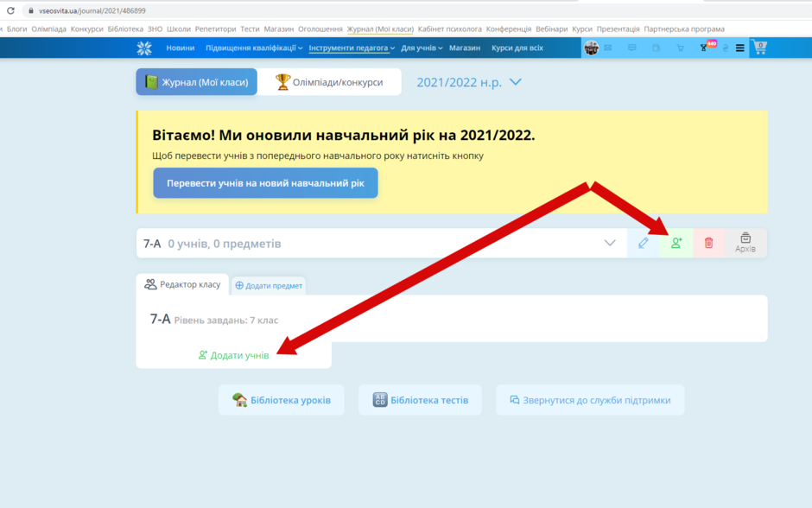The image size is (812, 508).
Task: Open Партнерська програма link
Action: (684, 29)
